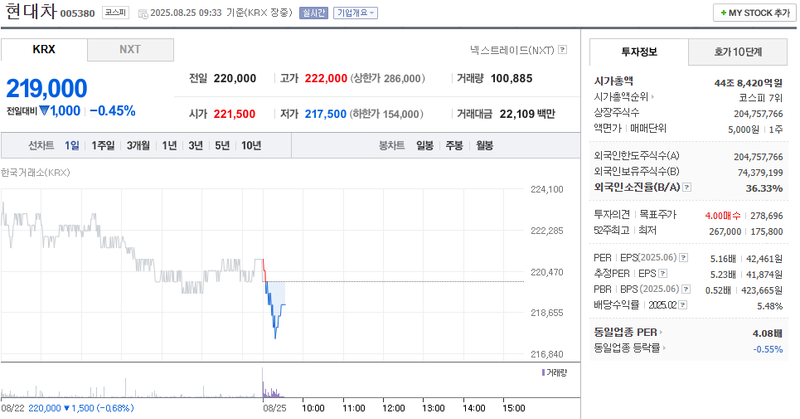Click the sector change value -0.55%

pyautogui.click(x=768, y=349)
